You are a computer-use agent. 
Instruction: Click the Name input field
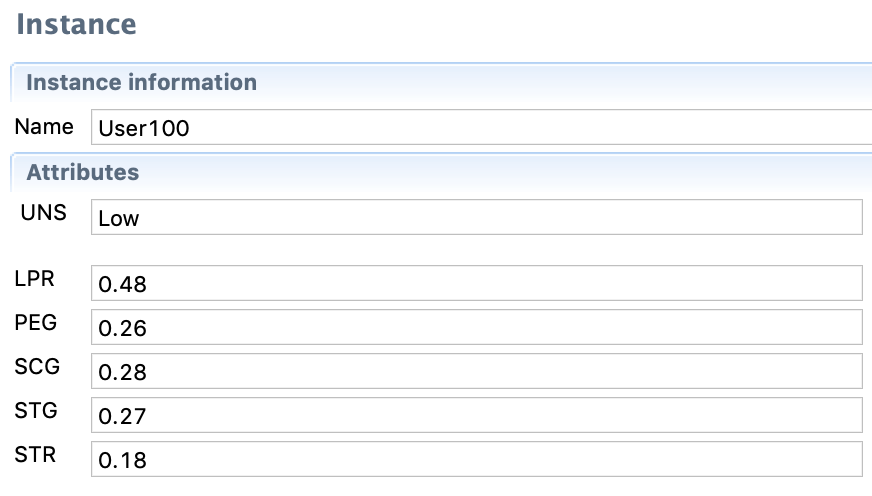click(480, 128)
